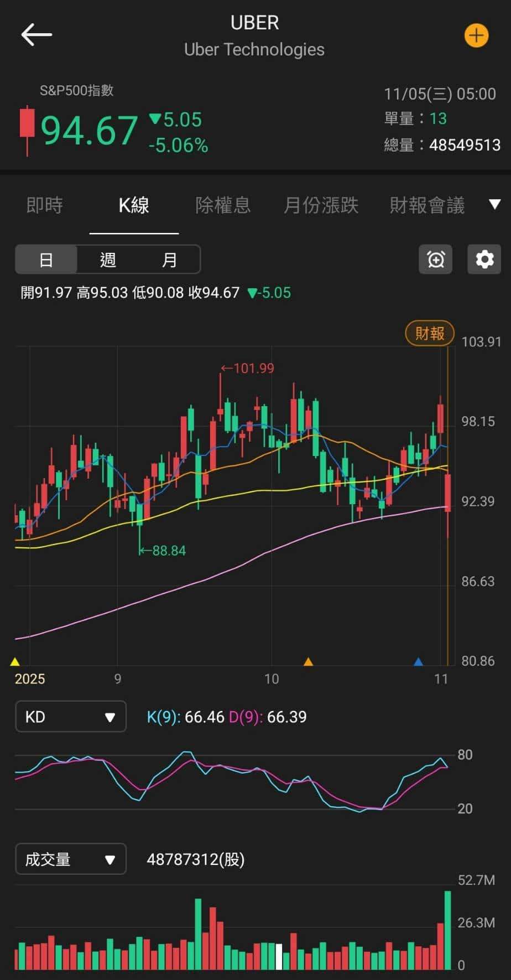This screenshot has width=511, height=980.
Task: Tap the 101.99 high price label
Action: click(x=248, y=368)
